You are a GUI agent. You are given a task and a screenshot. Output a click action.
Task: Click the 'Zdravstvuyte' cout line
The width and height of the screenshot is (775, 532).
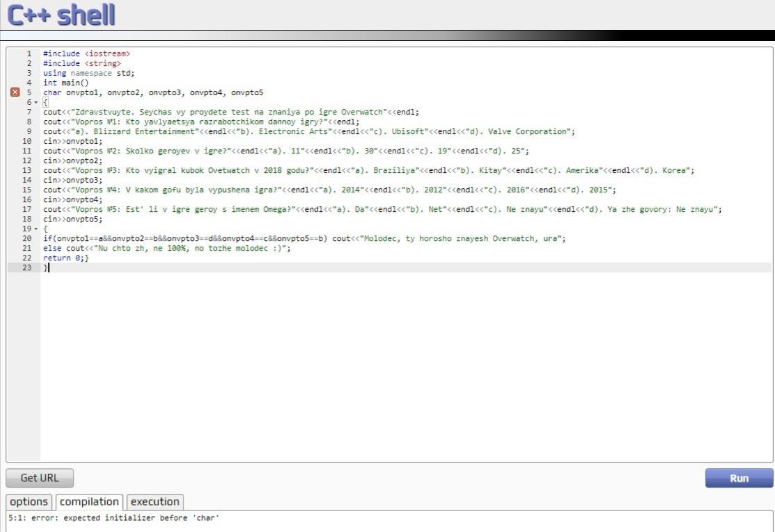click(x=231, y=112)
